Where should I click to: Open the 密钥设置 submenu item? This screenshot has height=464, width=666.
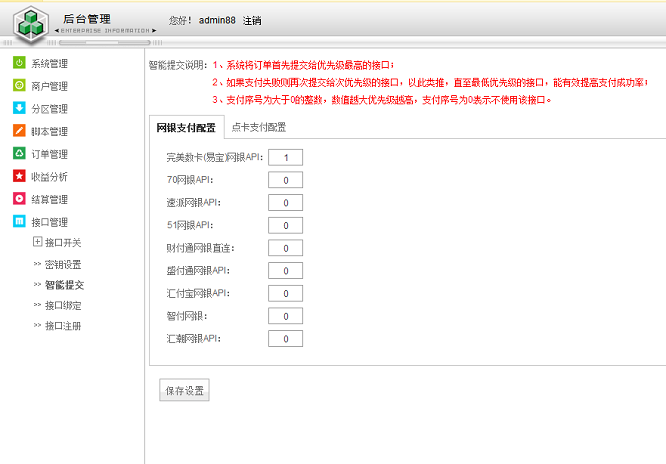click(x=63, y=264)
